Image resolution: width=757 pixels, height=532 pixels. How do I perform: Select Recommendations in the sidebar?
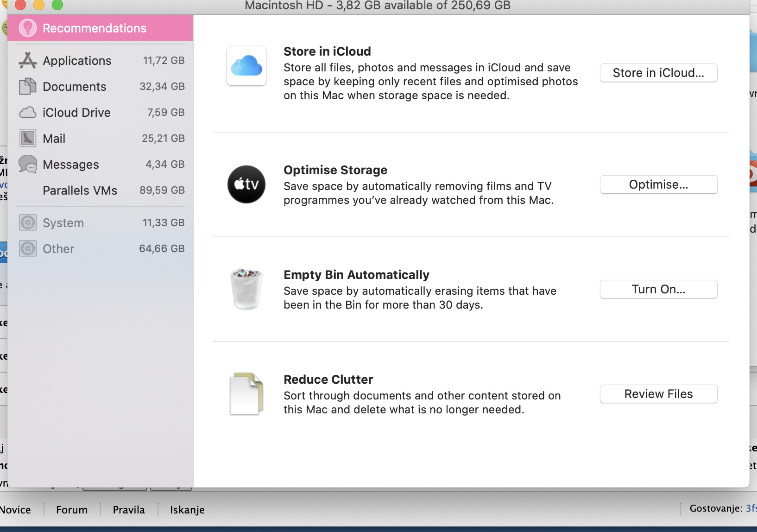pyautogui.click(x=100, y=28)
